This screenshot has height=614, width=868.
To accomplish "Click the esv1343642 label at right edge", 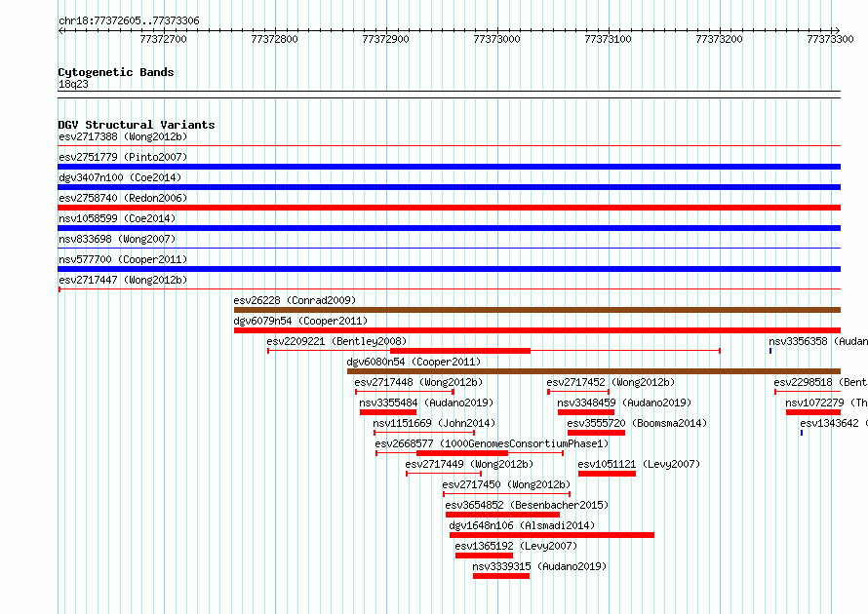I will click(x=834, y=423).
